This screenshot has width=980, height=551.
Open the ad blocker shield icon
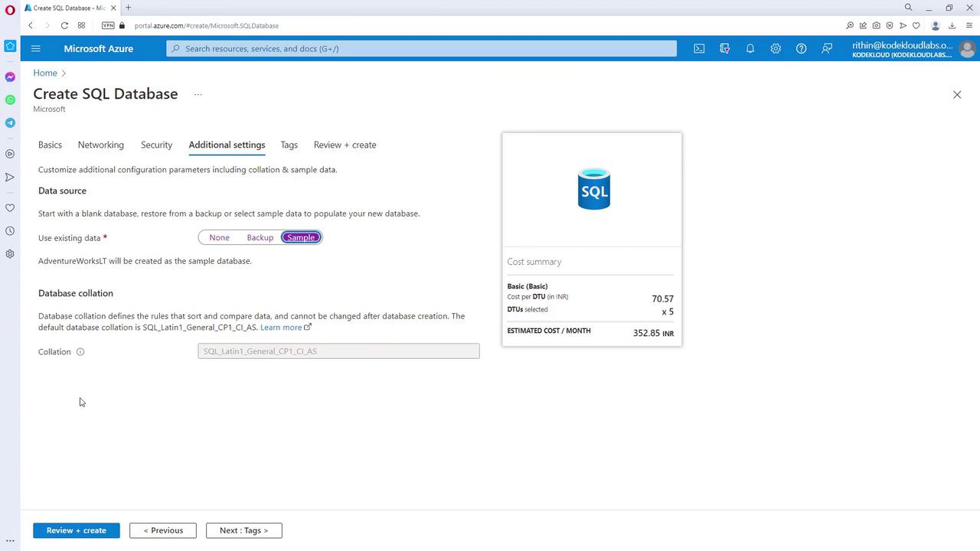click(x=890, y=25)
